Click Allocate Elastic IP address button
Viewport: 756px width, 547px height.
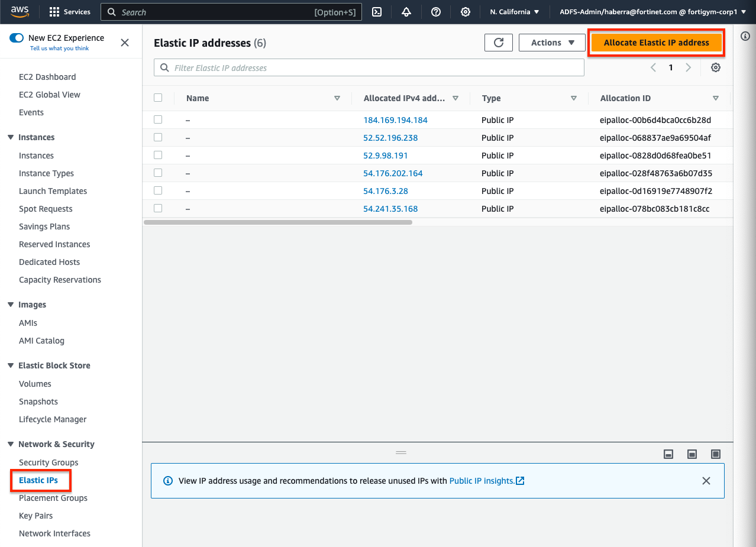[656, 43]
